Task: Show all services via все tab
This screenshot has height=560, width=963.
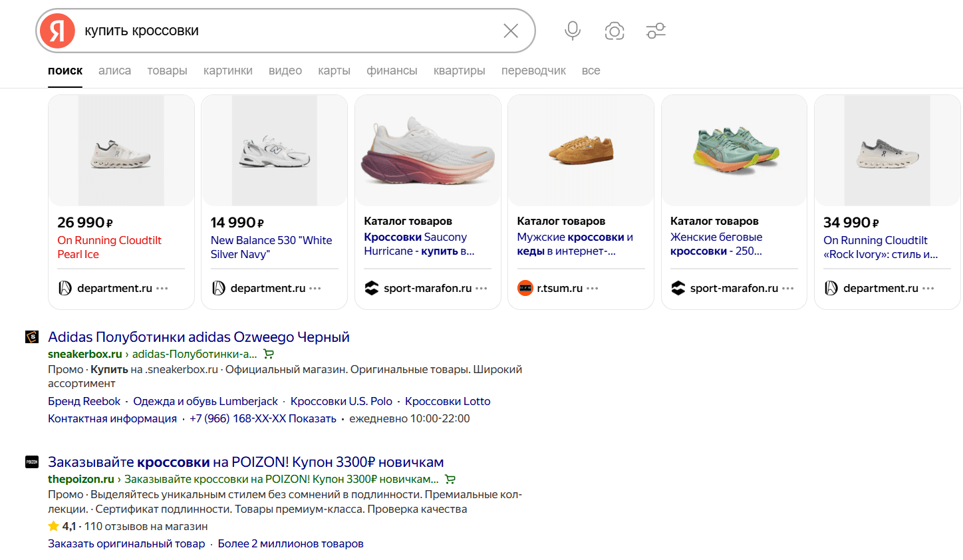Action: [591, 70]
